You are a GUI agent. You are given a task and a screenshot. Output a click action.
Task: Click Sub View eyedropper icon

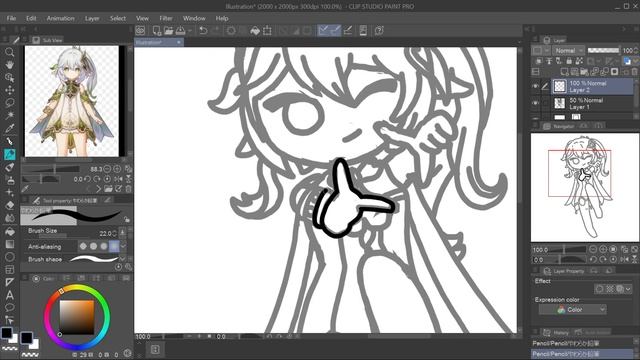25,189
